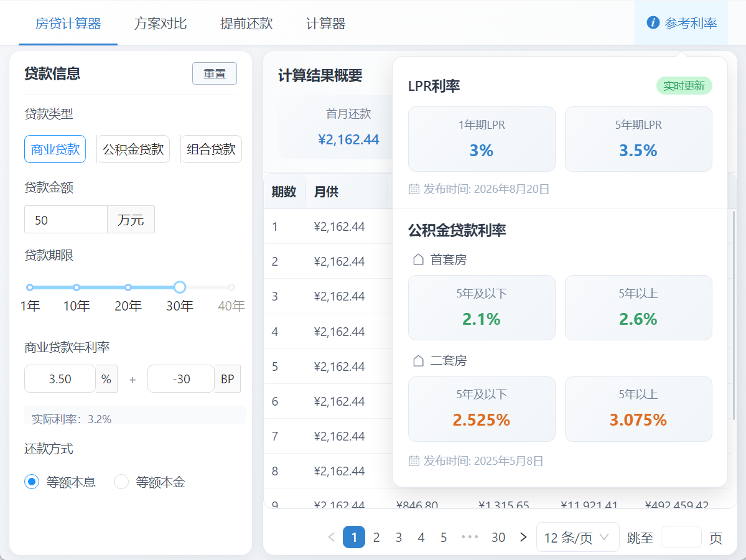Image resolution: width=746 pixels, height=560 pixels.
Task: Click 二套房 5年以上 3.075% card
Action: [x=638, y=409]
